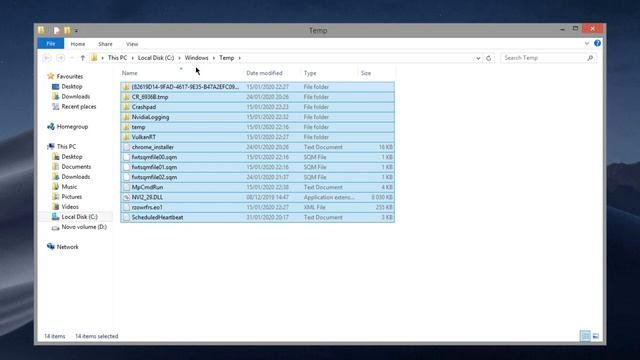Select the ScheduledHeartbeat text document
Image resolution: width=640 pixels, height=360 pixels.
(x=258, y=217)
